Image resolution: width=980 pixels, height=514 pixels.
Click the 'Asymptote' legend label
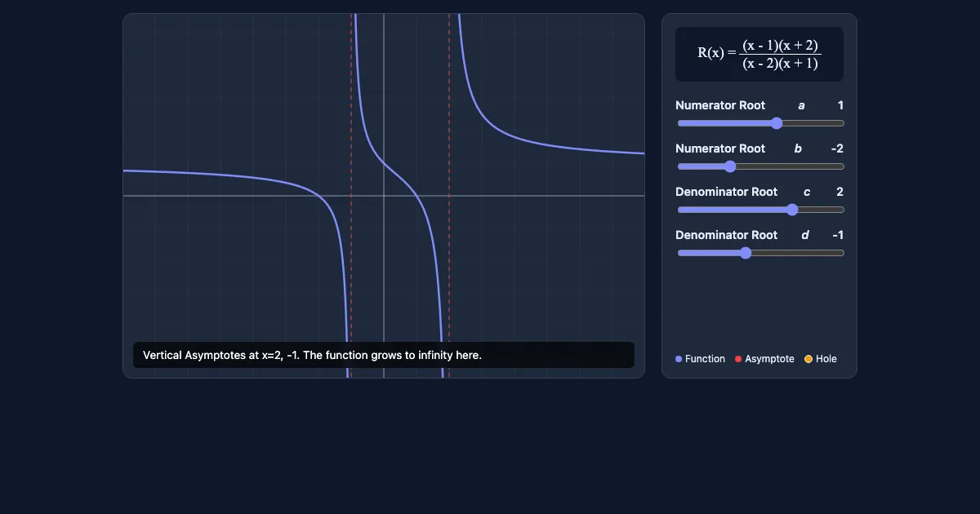(x=769, y=359)
